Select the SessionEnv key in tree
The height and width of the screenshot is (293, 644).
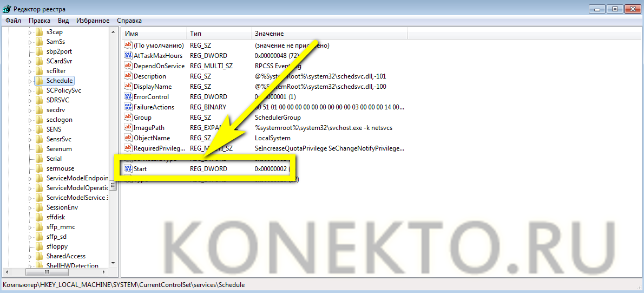point(62,207)
